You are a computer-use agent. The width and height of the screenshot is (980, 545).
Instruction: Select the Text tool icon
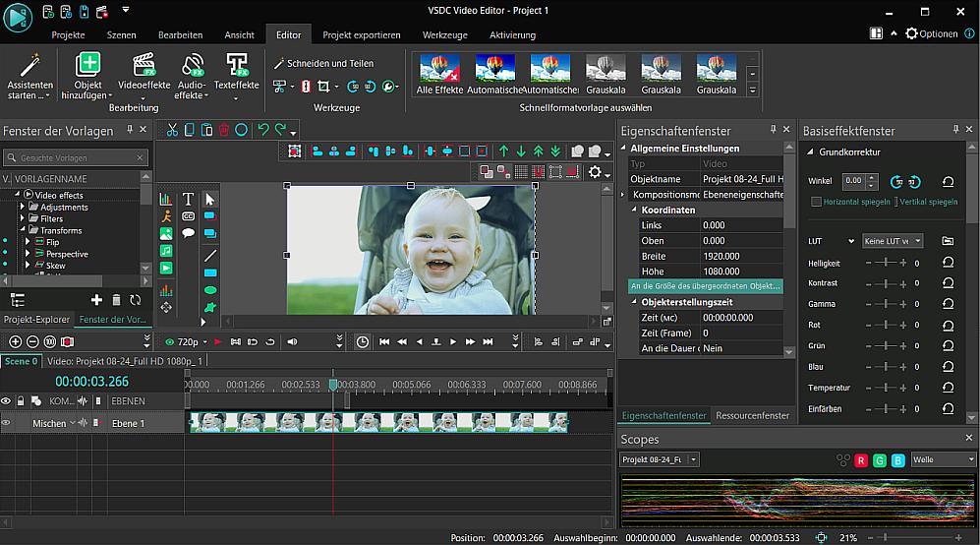(x=188, y=200)
